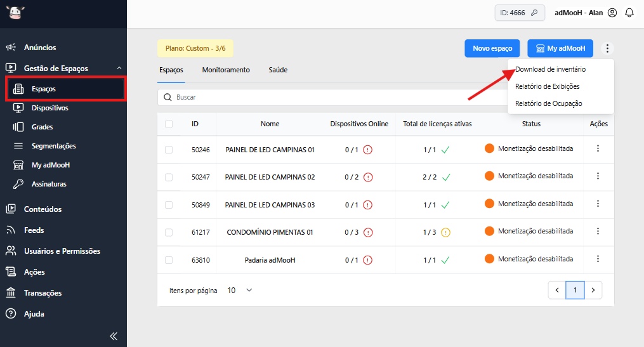Click the Novo espaço button

pyautogui.click(x=492, y=48)
